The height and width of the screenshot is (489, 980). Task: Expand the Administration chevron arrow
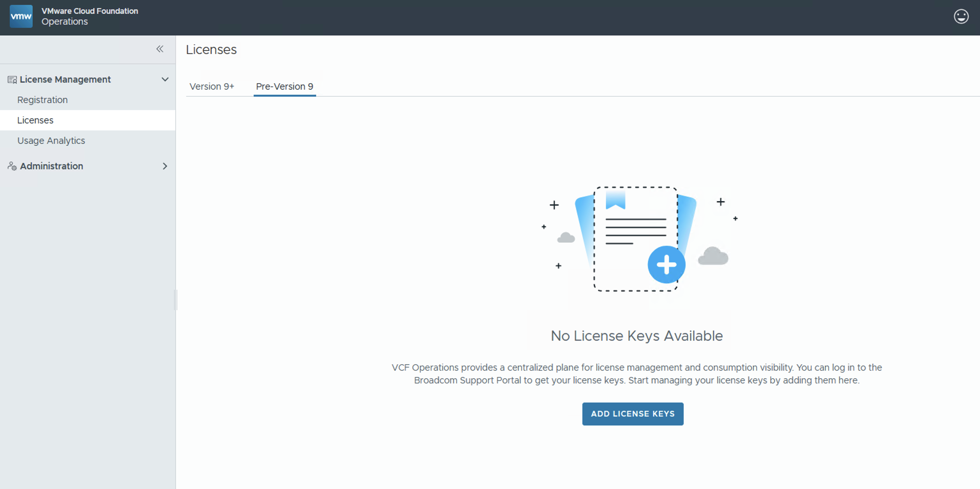pos(165,166)
